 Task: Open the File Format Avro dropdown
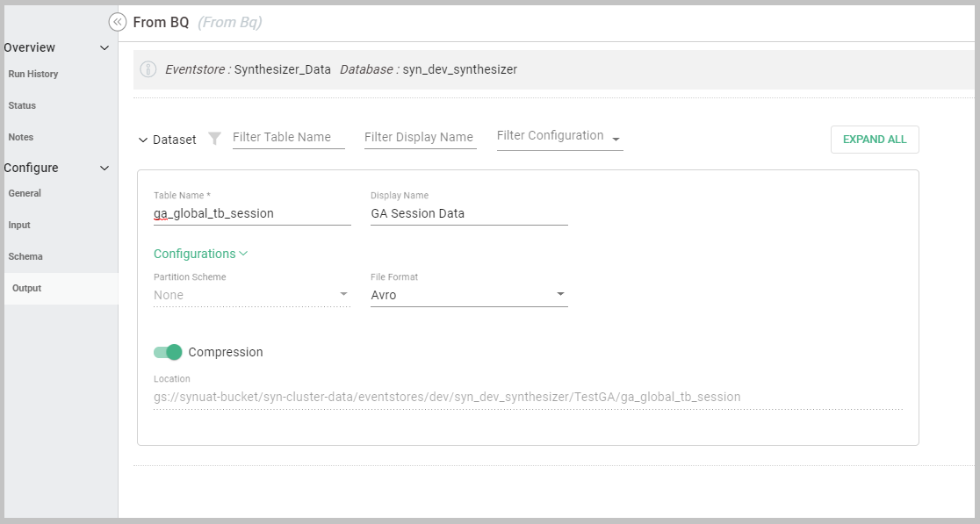click(x=469, y=295)
